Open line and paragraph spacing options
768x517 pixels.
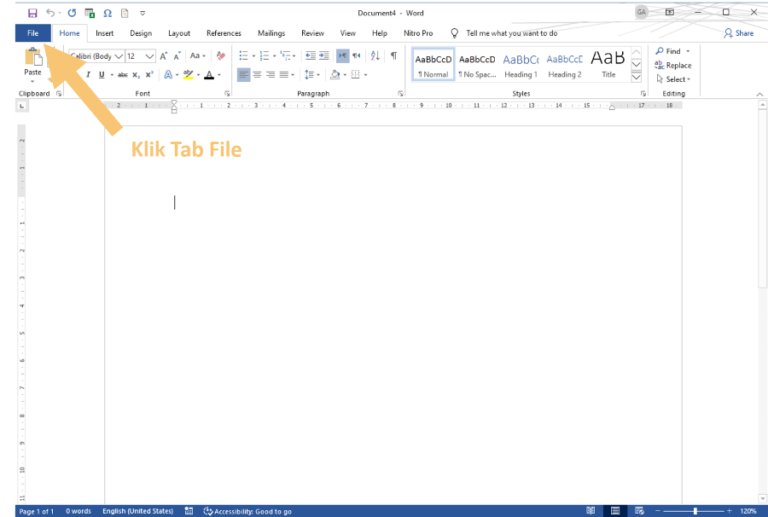click(312, 75)
